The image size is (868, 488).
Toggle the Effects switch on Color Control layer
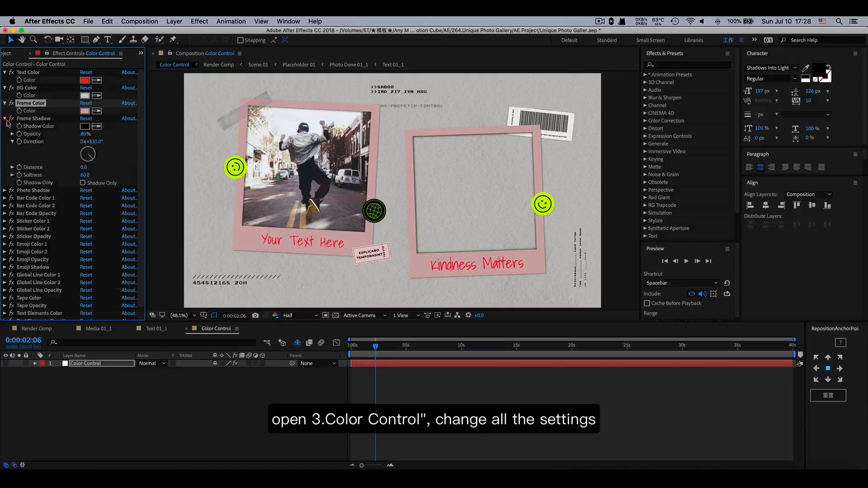pos(235,363)
